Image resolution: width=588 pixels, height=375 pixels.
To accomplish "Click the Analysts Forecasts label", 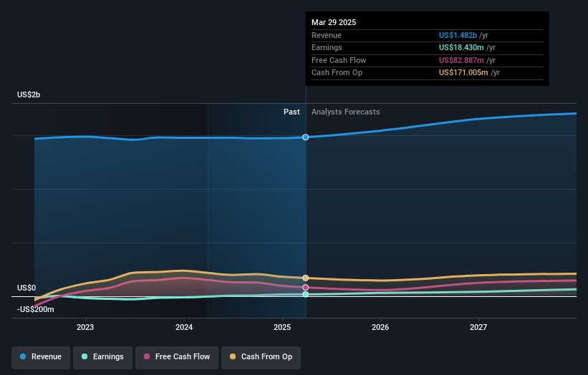I will 346,112.
